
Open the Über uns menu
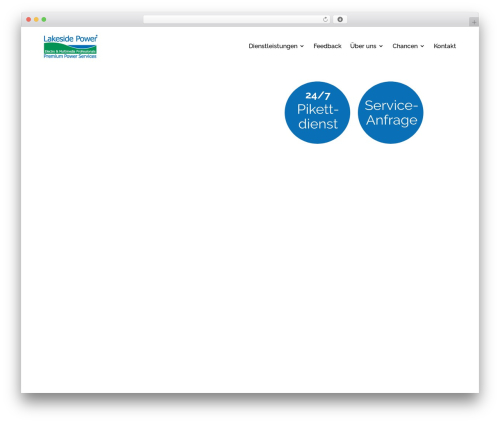(363, 46)
